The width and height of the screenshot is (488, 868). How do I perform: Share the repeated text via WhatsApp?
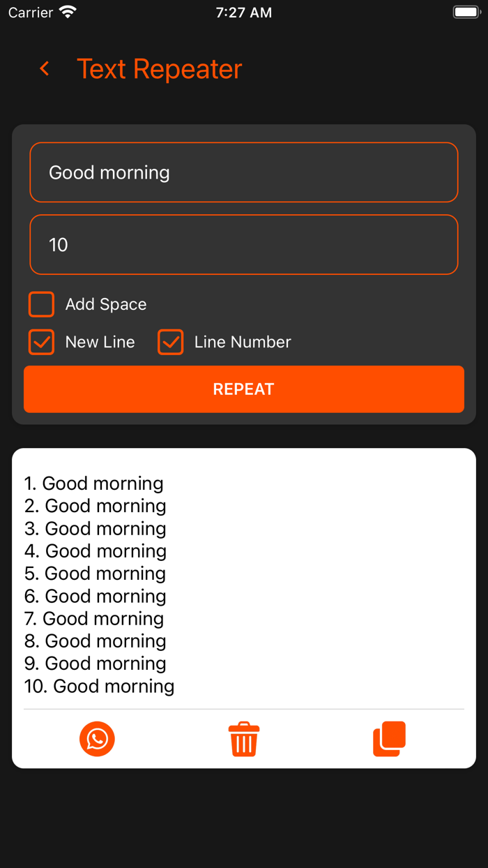(97, 739)
